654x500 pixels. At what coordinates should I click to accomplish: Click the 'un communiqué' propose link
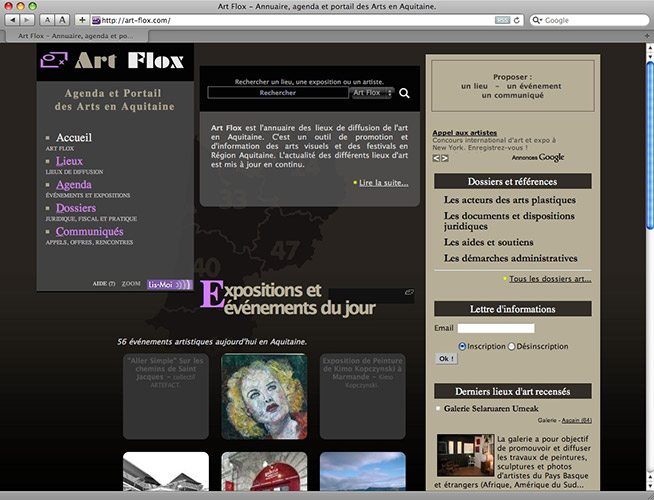tap(513, 95)
